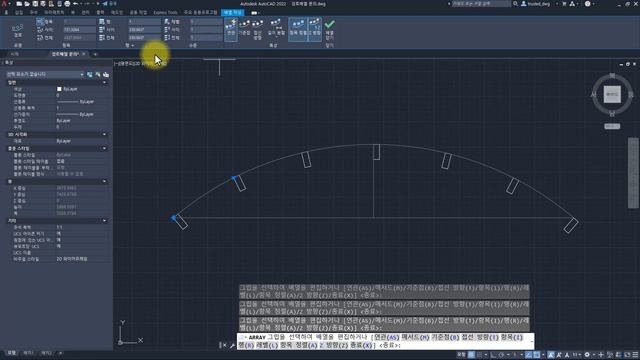The image size is (640, 360).
Task: Toggle the PICKADD icon in Properties panel
Action: tap(90, 74)
